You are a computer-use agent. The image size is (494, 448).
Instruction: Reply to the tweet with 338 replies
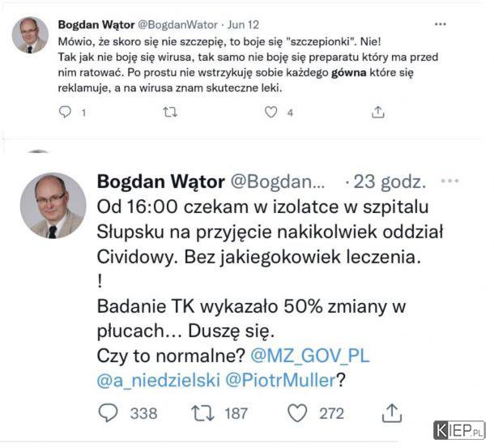coord(108,413)
